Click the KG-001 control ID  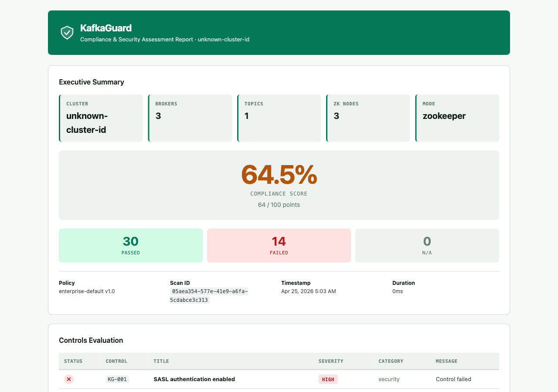pos(117,379)
